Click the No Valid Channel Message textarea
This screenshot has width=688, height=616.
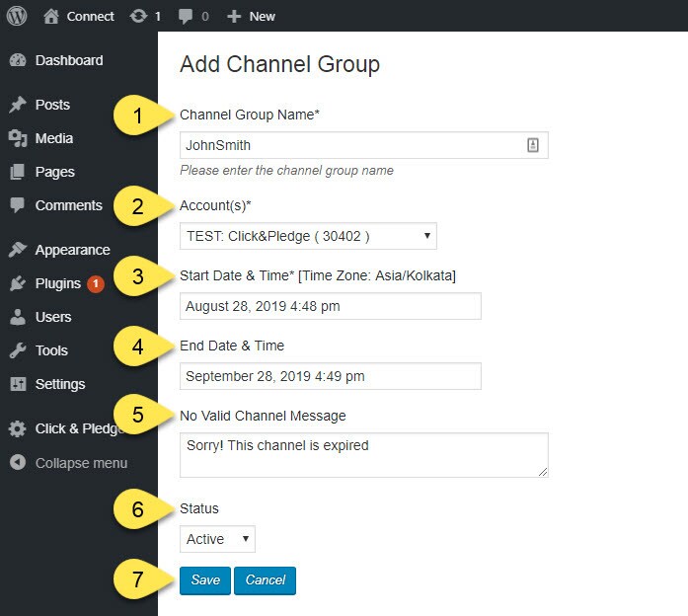364,455
